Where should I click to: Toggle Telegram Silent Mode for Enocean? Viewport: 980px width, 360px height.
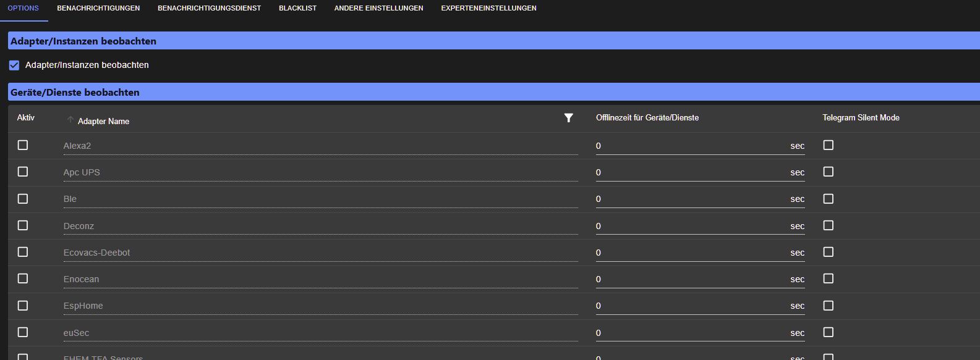coord(829,278)
